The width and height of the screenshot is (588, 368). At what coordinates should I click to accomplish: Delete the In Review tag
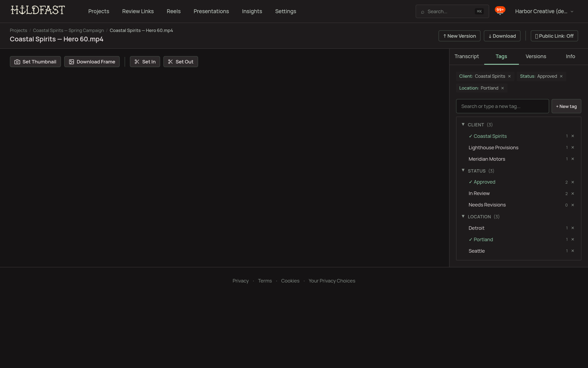tap(572, 194)
